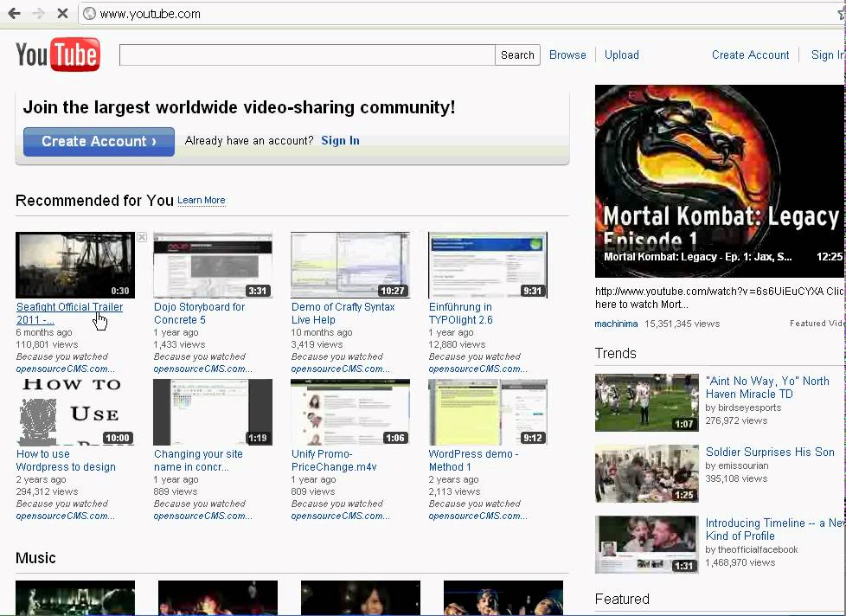Focus the YouTube search input field

click(x=307, y=55)
